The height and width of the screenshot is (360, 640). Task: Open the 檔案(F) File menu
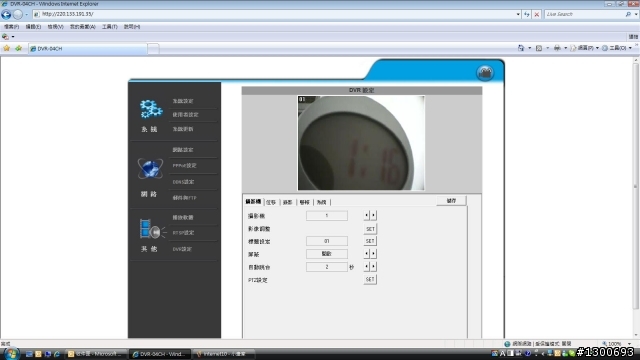(x=11, y=27)
